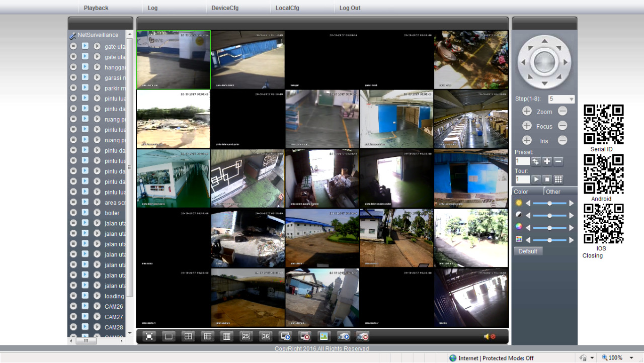Image resolution: width=644 pixels, height=363 pixels.
Task: Select the single-window view mode
Action: pos(168,336)
